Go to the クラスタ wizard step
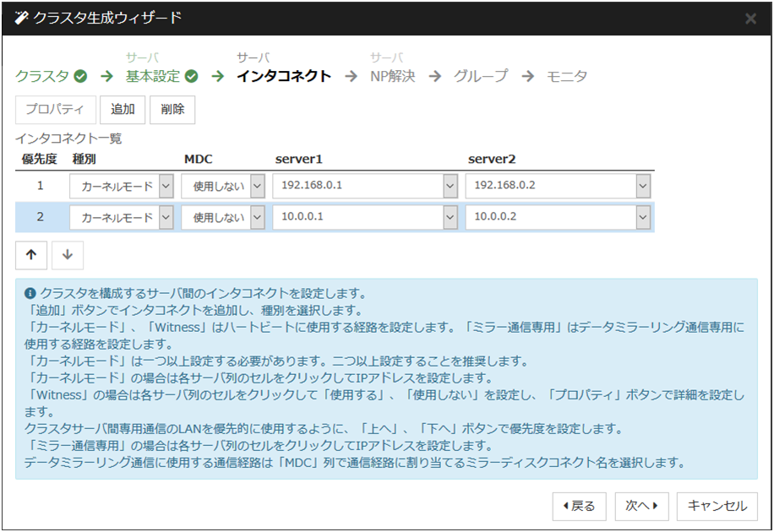The width and height of the screenshot is (774, 532). [42, 76]
